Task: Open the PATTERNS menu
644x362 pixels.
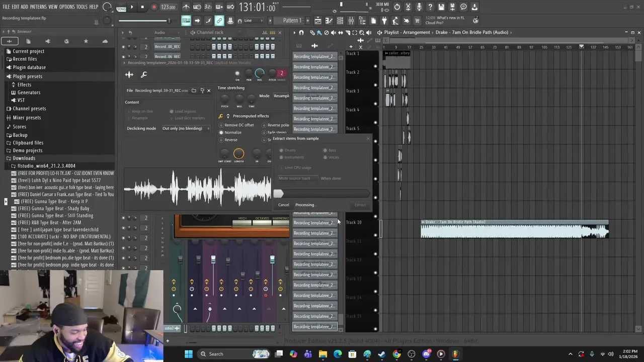Action: tap(38, 7)
